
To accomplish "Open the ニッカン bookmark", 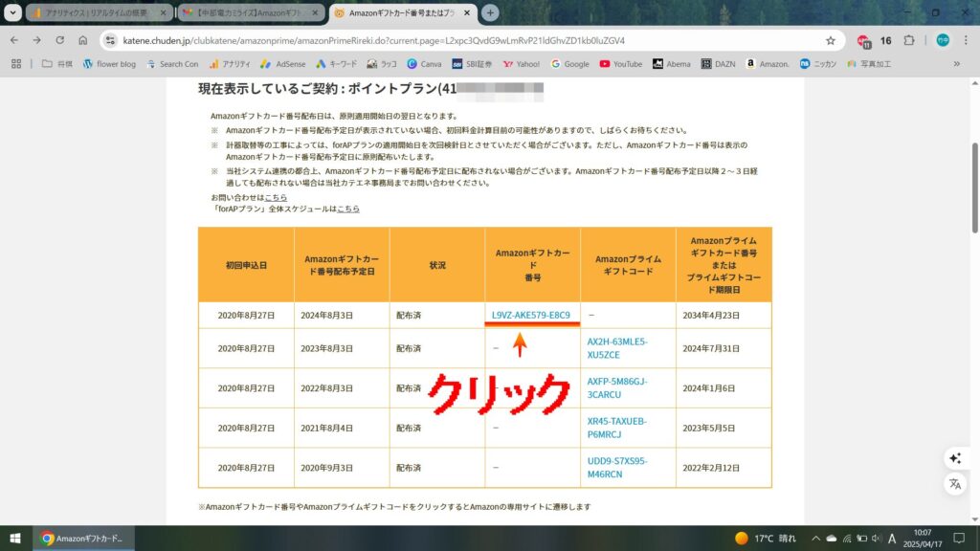I will click(818, 64).
